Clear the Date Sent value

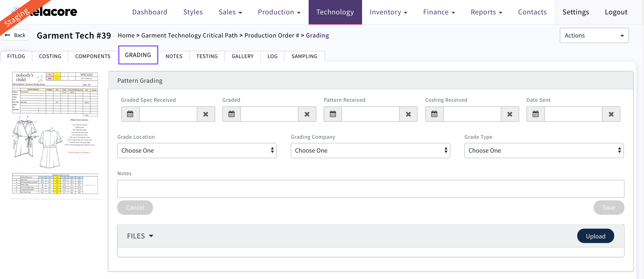click(611, 114)
